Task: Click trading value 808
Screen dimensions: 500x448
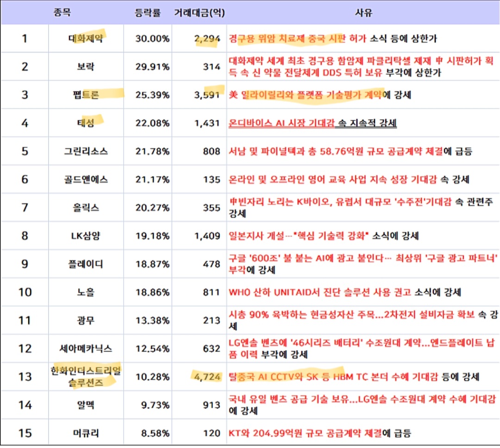Action: pyautogui.click(x=212, y=151)
